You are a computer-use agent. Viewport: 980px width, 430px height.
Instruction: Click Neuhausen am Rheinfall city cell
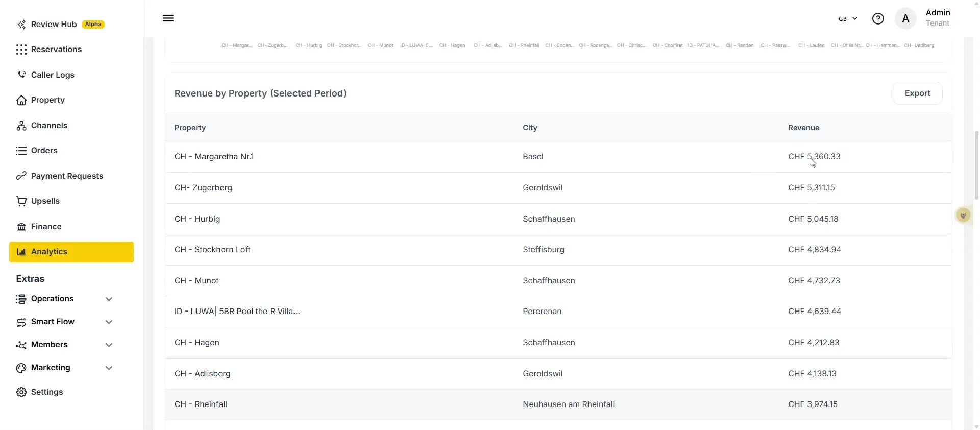(x=569, y=404)
